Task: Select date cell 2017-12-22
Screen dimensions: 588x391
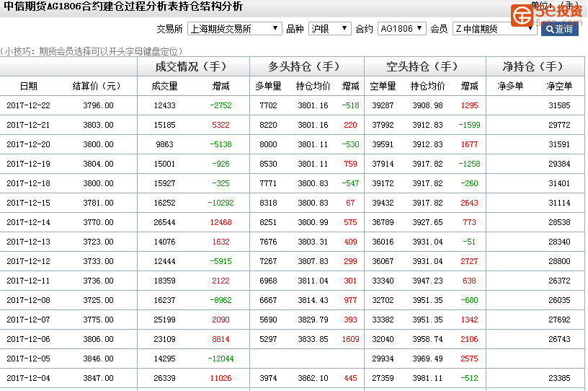Action: pyautogui.click(x=28, y=105)
